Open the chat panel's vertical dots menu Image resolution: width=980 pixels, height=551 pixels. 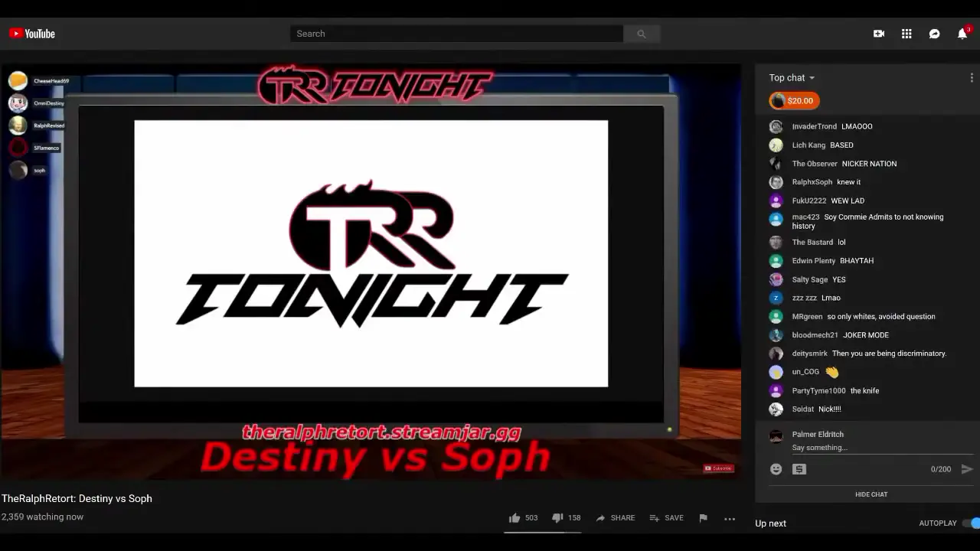point(971,77)
